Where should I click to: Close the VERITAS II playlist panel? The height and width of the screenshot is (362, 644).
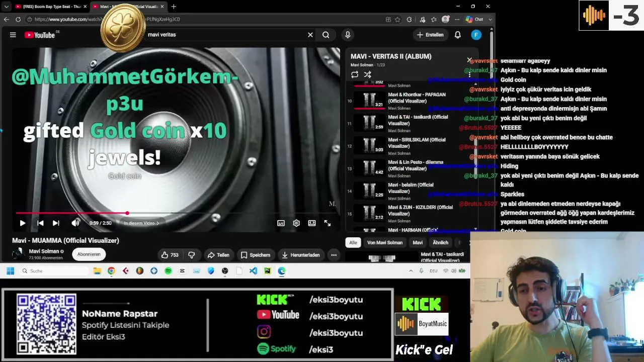point(469,60)
